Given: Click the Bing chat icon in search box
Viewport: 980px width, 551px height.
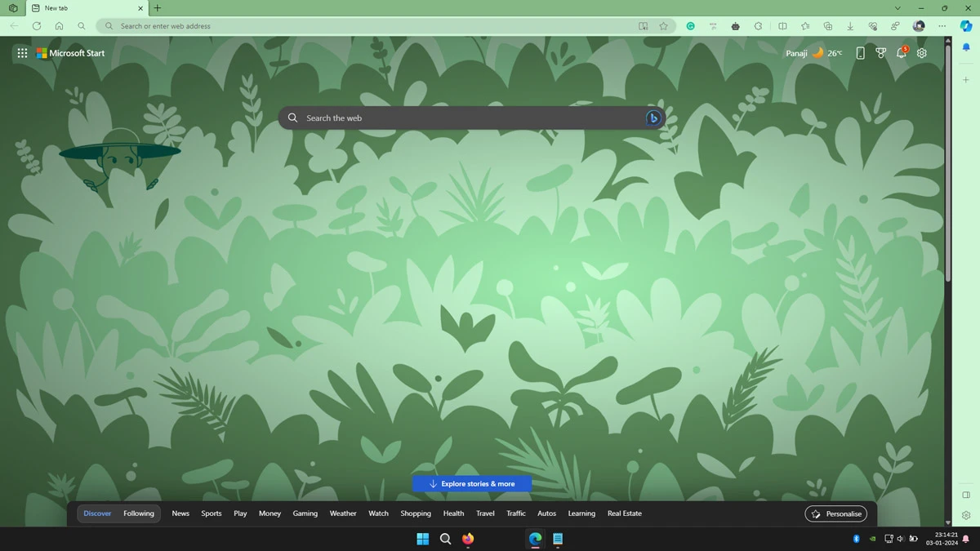Looking at the screenshot, I should click(x=653, y=118).
